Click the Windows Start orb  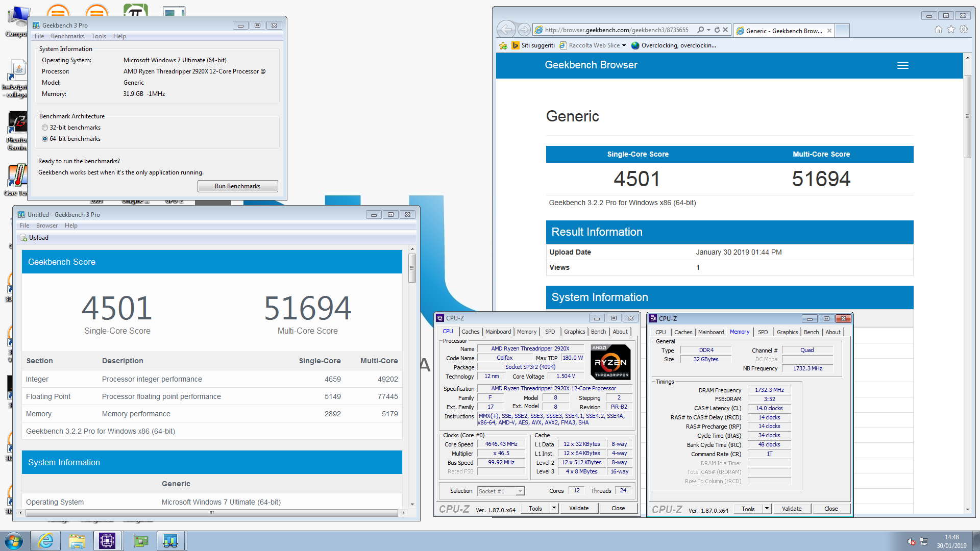[14, 541]
